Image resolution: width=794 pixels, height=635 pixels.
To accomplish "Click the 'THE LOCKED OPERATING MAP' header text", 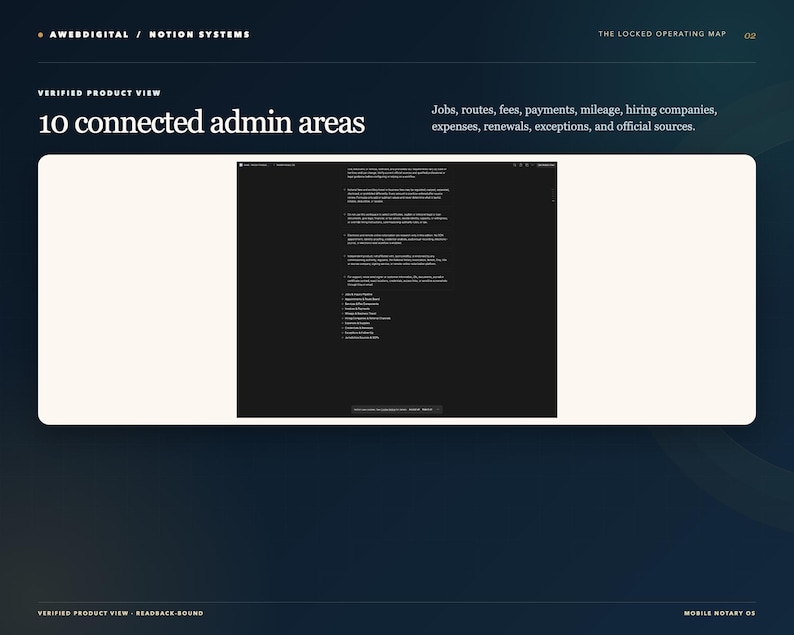I will pos(662,34).
